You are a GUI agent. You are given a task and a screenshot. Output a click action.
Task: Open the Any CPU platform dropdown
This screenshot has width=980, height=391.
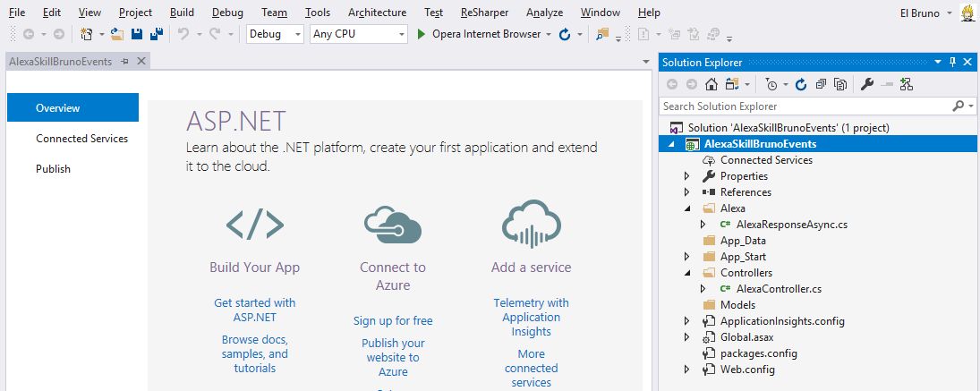(358, 34)
